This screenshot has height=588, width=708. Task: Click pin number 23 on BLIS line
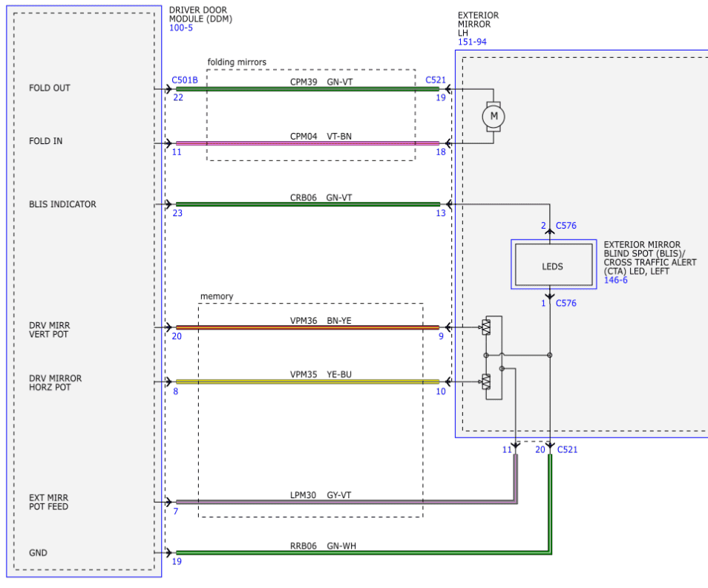pos(177,213)
